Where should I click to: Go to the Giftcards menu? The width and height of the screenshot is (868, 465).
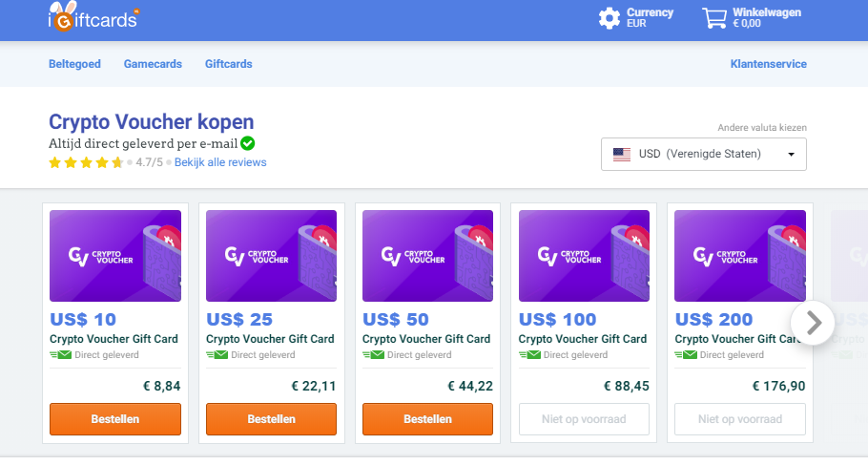(x=229, y=64)
